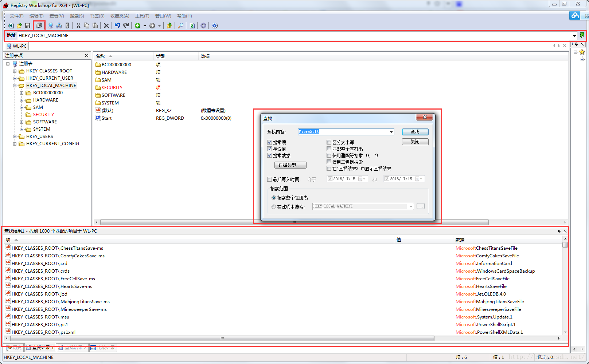Viewport: 589px width, 364px height.
Task: Open the 收藏夹(A) menu
Action: [120, 16]
